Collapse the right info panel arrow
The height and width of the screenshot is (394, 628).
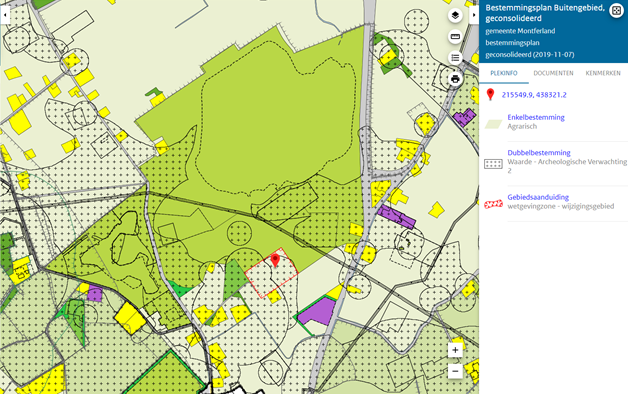(x=474, y=15)
